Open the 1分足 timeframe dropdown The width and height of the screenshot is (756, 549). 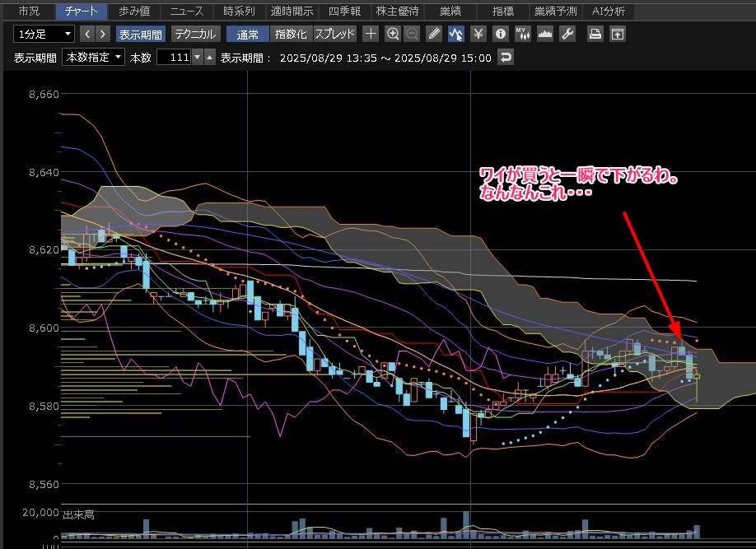click(44, 34)
